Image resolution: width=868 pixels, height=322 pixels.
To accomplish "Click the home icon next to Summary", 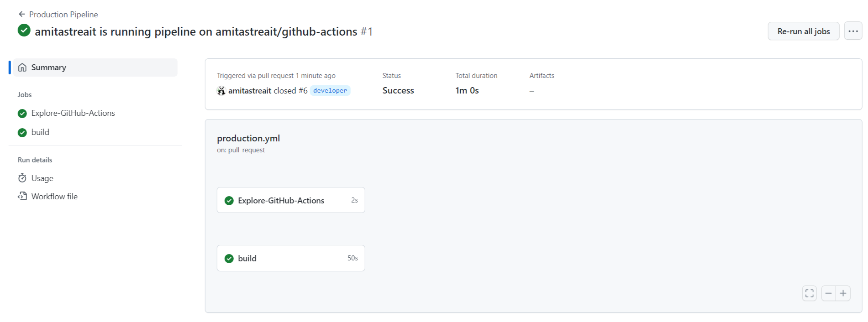I will [22, 67].
